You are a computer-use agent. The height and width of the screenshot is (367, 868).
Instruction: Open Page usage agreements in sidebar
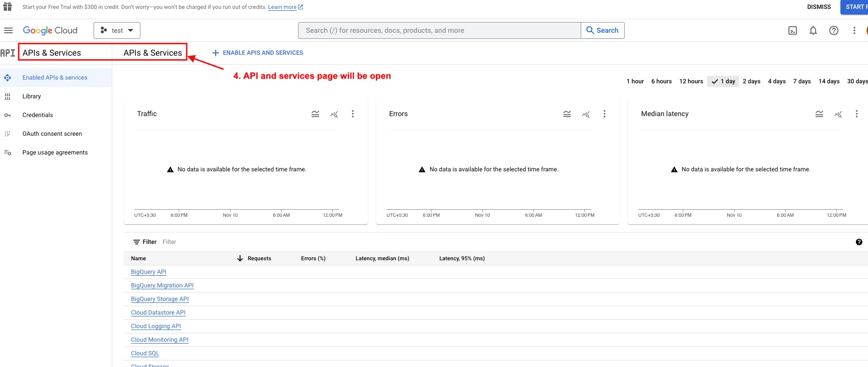point(55,153)
